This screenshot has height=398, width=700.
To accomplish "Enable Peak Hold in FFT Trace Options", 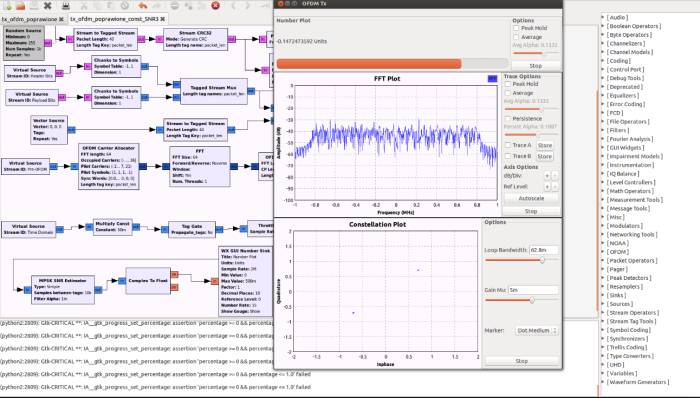I will click(x=508, y=84).
